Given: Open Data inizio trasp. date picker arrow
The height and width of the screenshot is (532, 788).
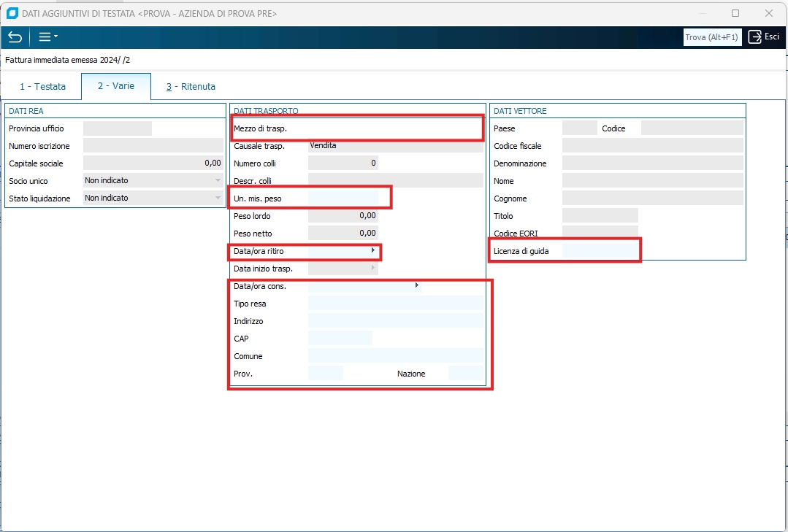Looking at the screenshot, I should click(373, 268).
